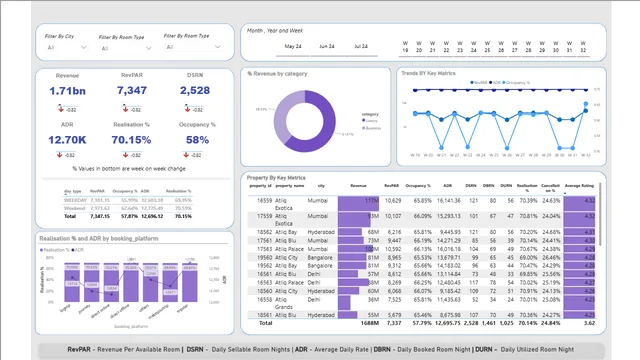The width and height of the screenshot is (640, 360).
Task: Click the RevPAR 7,347 KPI value
Action: (x=131, y=91)
